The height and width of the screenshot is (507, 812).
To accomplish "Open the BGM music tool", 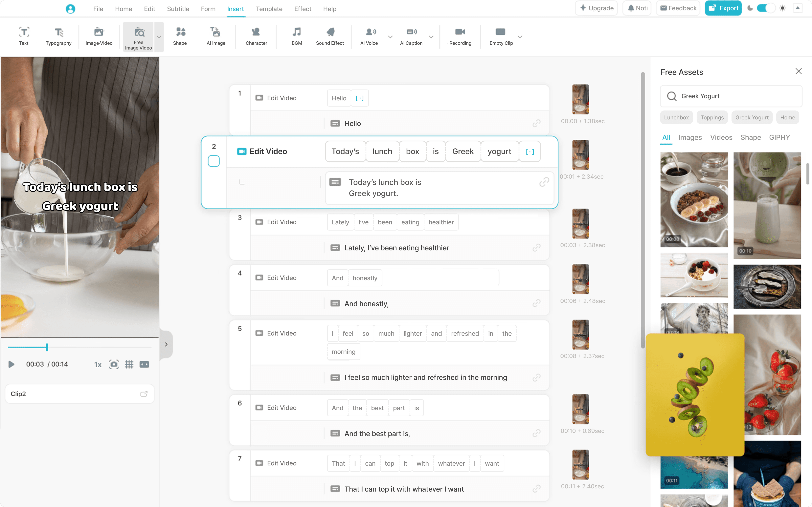I will click(297, 36).
